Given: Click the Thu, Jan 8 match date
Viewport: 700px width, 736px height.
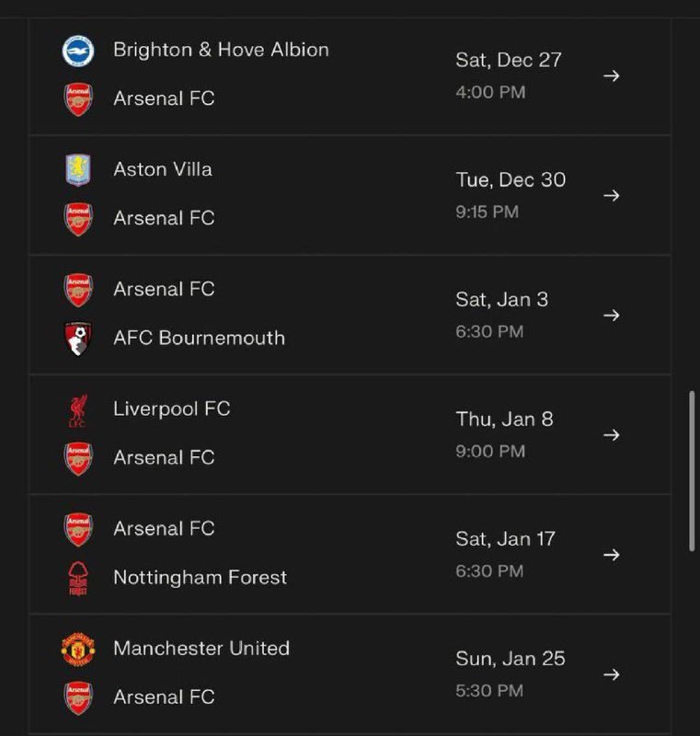Looking at the screenshot, I should (x=504, y=420).
